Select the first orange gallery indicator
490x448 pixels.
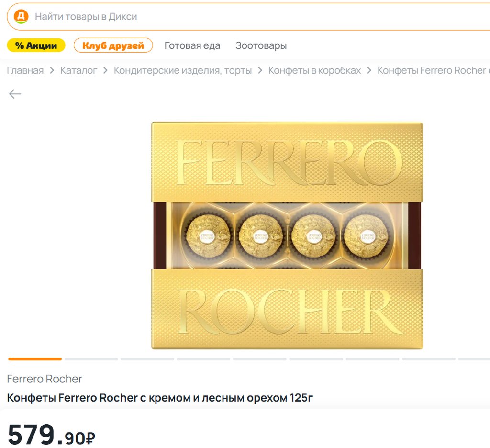click(x=35, y=359)
